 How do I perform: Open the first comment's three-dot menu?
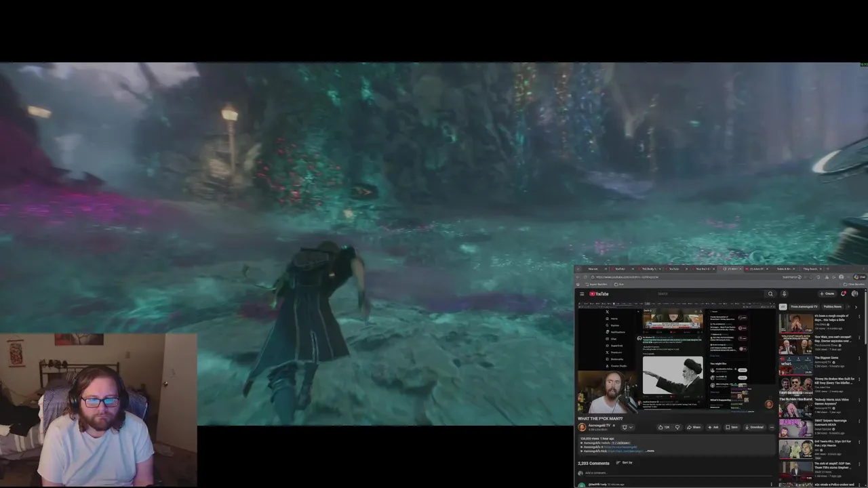(x=772, y=485)
